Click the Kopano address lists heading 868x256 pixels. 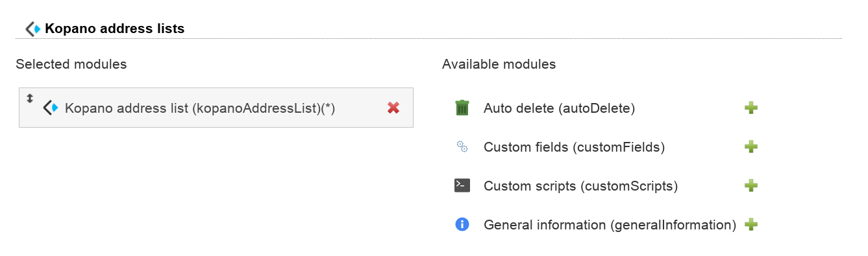[115, 29]
